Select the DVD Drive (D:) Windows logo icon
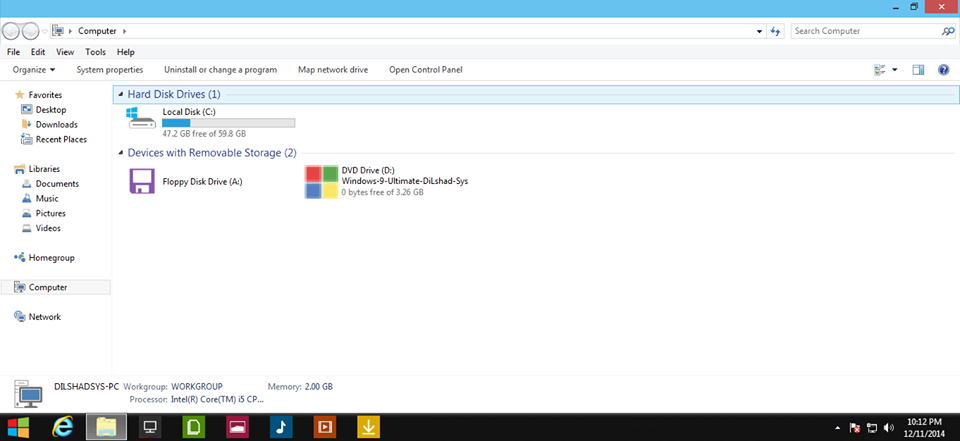The height and width of the screenshot is (441, 960). pos(321,182)
